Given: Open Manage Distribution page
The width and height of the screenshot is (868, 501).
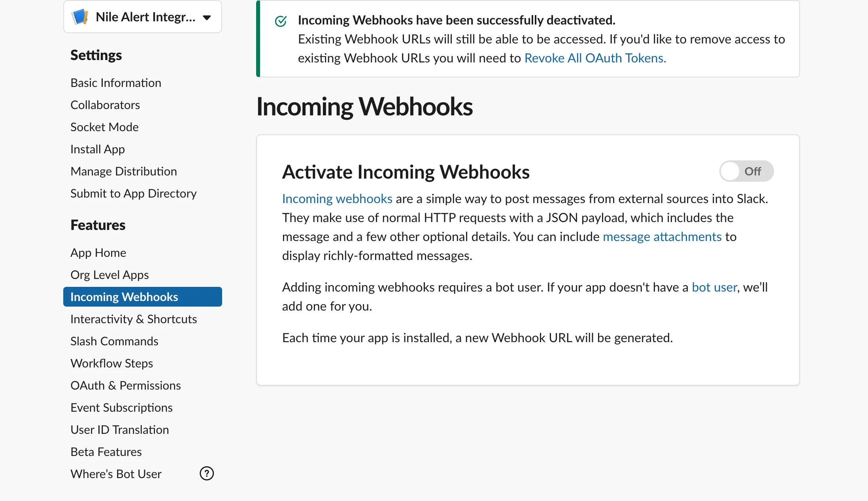Looking at the screenshot, I should pos(124,171).
